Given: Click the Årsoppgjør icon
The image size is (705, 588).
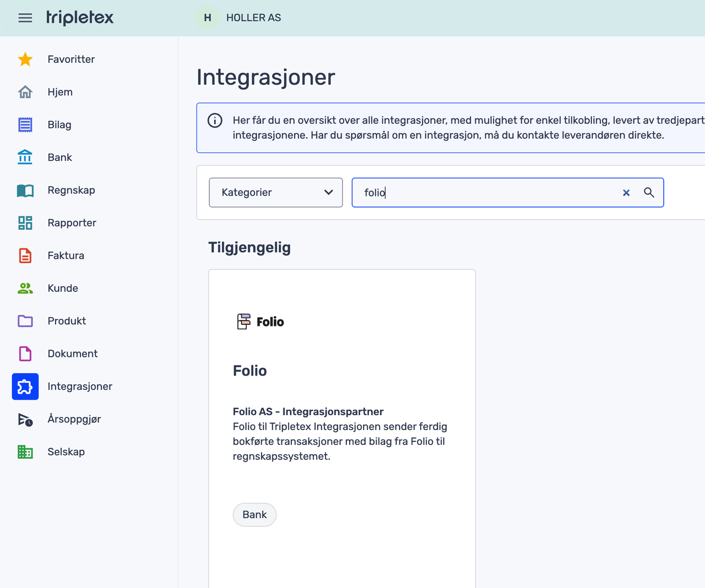Looking at the screenshot, I should [25, 420].
